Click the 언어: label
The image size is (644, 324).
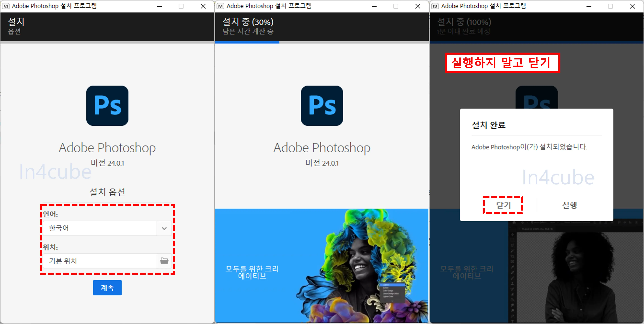(x=50, y=214)
